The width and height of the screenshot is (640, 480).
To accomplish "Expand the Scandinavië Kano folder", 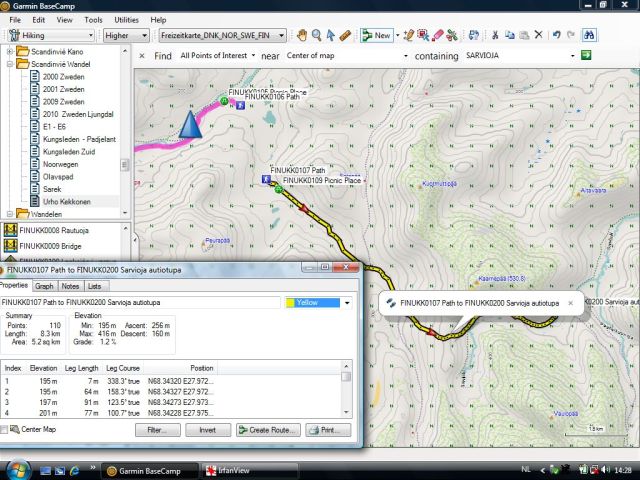I will [x=9, y=50].
